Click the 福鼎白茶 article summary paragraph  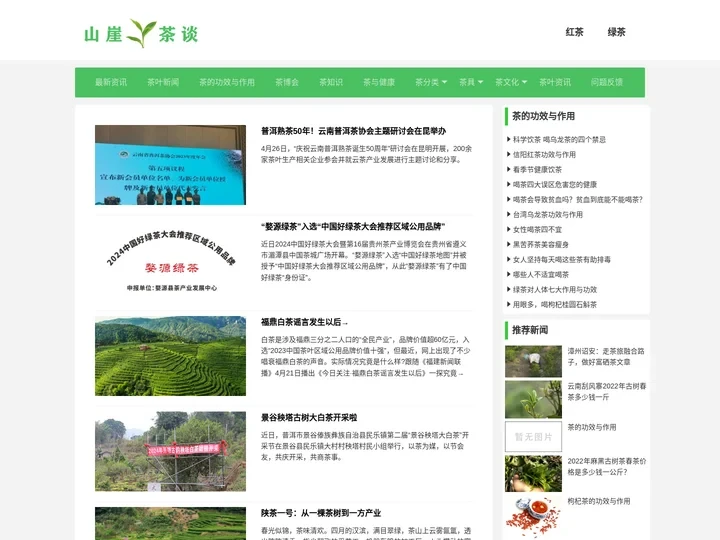point(366,356)
